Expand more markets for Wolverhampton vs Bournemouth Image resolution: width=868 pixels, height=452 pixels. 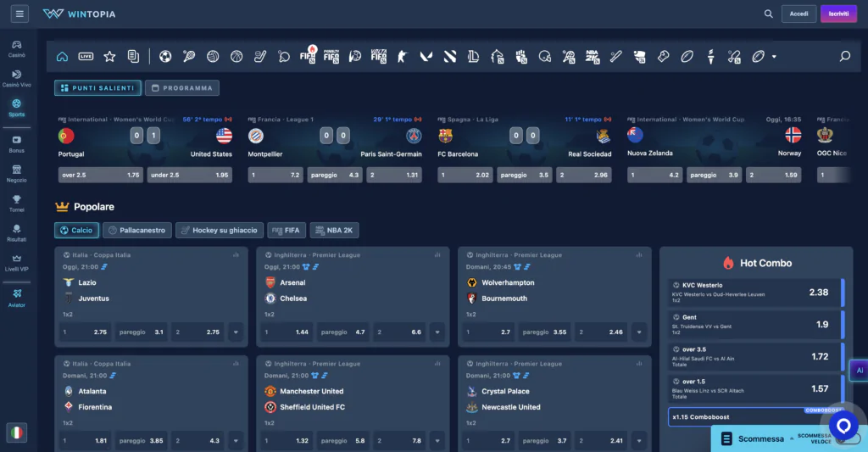(639, 332)
